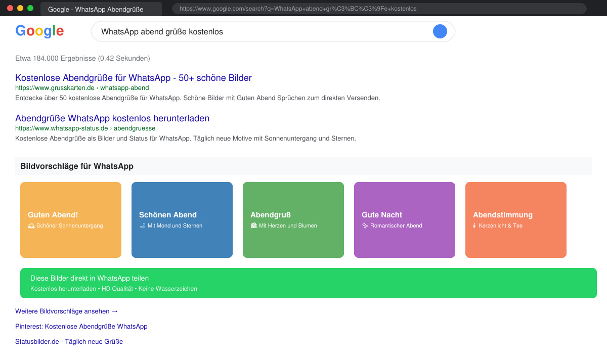Click snippet text starting Entdecke über 50
Screen dimensions: 607x364
[x=197, y=98]
